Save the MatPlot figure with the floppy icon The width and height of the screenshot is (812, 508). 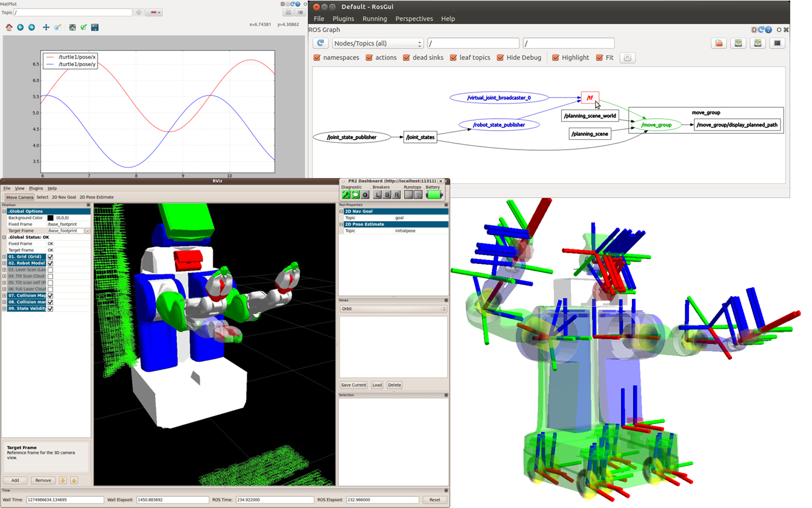[95, 27]
